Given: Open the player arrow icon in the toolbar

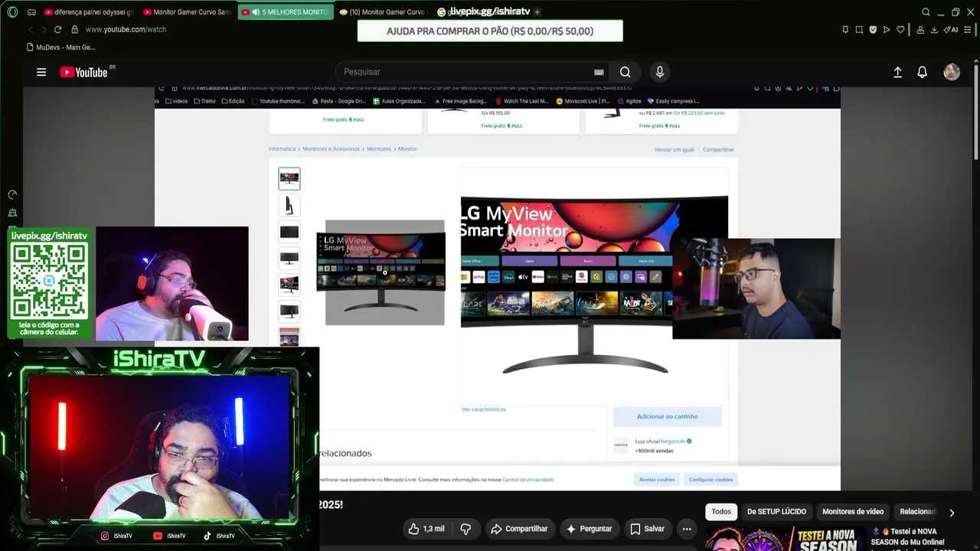Looking at the screenshot, I should click(x=887, y=30).
